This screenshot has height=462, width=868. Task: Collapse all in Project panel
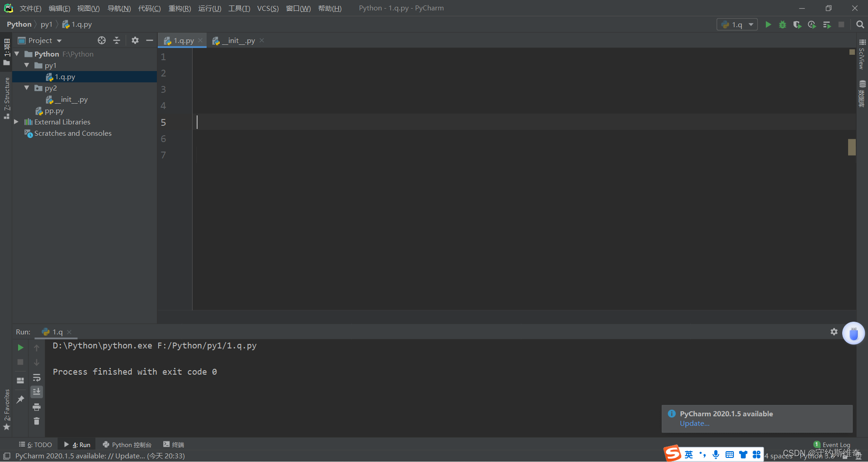click(x=117, y=40)
